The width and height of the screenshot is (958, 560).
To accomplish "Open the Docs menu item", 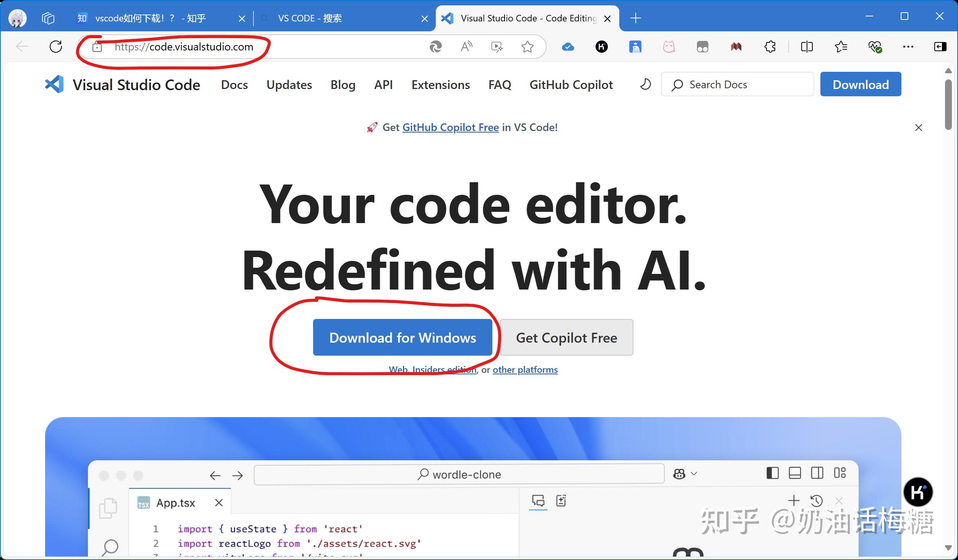I will coord(234,85).
